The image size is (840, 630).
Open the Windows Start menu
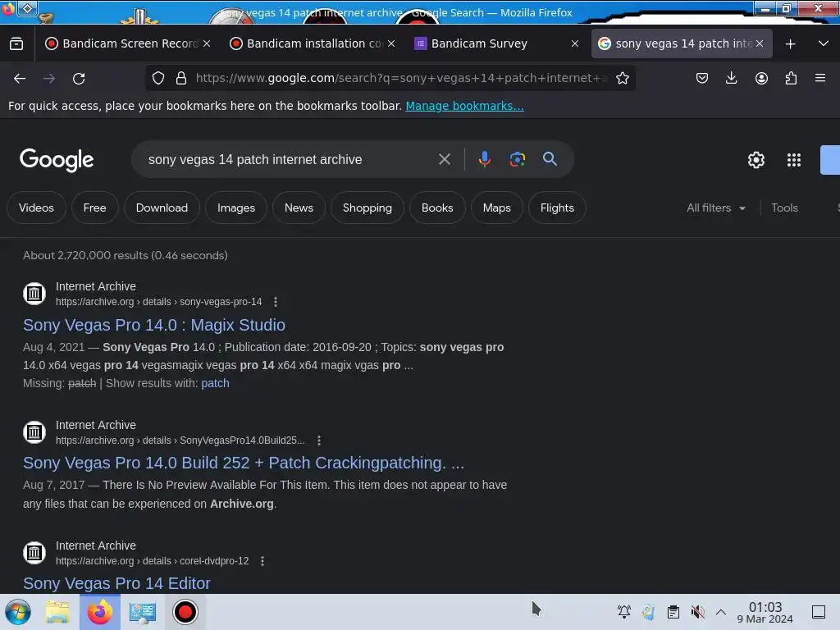tap(18, 612)
